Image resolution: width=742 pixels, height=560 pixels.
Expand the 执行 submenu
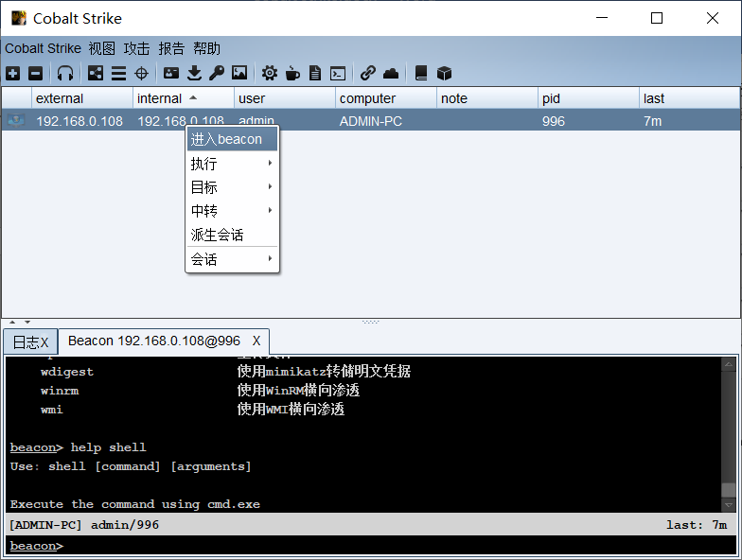click(x=232, y=164)
